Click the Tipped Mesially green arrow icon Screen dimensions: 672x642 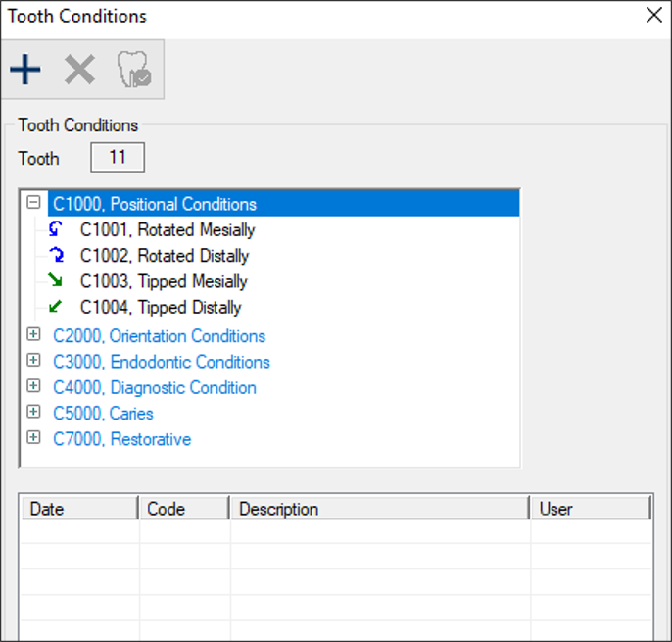point(55,281)
